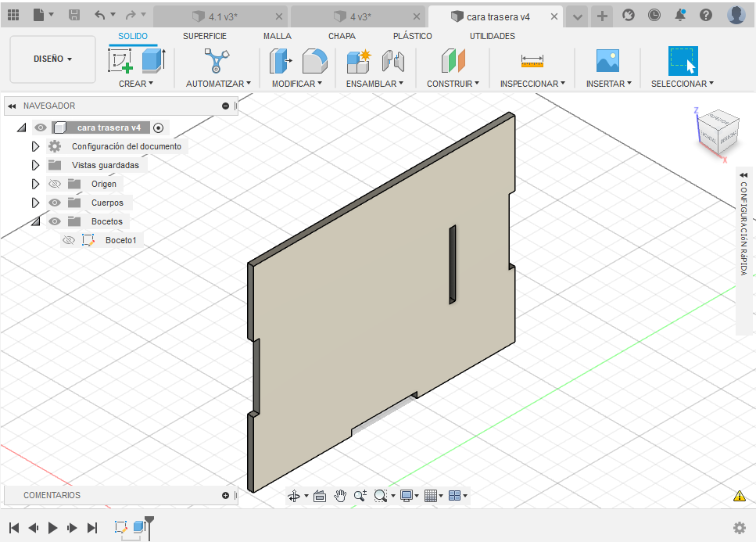
Task: Open the notifications bell
Action: coord(680,16)
